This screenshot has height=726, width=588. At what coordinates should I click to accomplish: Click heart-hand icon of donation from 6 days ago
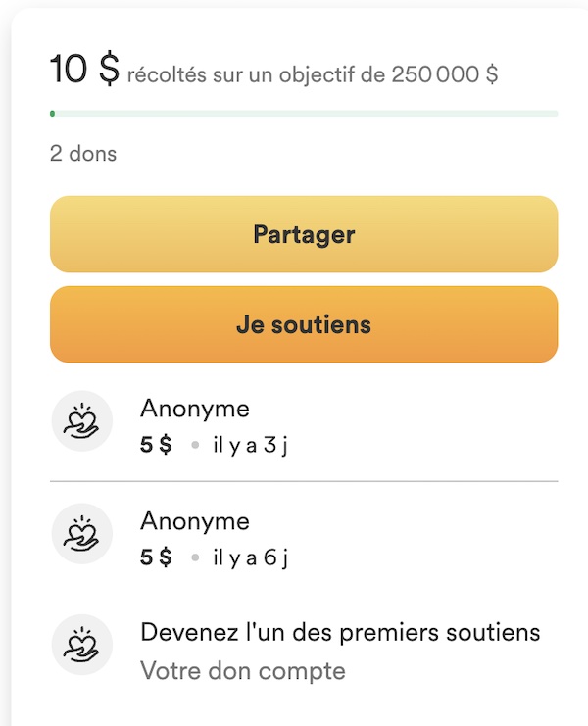tap(82, 533)
